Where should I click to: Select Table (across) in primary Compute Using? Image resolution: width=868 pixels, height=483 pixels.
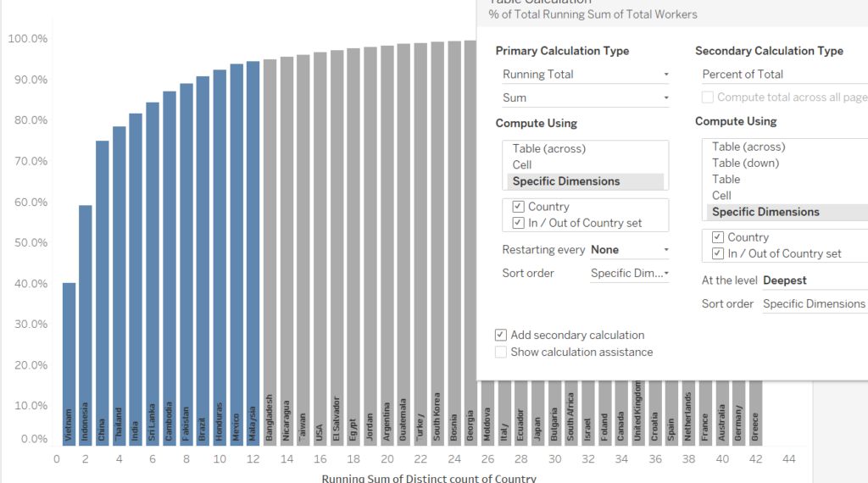548,149
